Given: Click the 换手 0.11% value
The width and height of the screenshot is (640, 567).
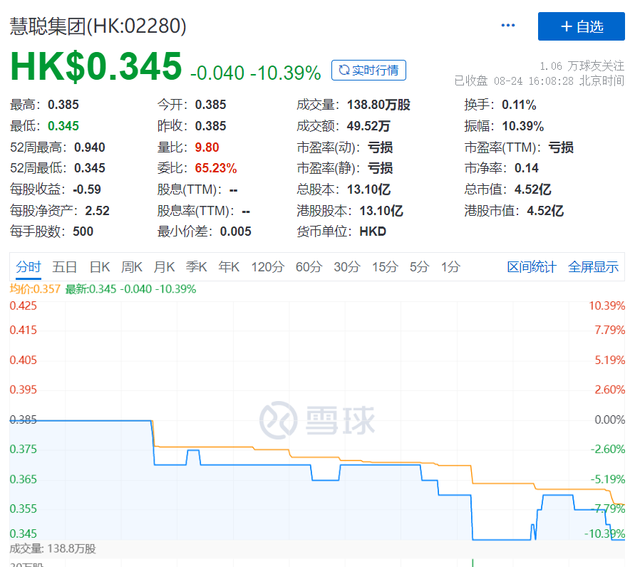Looking at the screenshot, I should point(519,105).
